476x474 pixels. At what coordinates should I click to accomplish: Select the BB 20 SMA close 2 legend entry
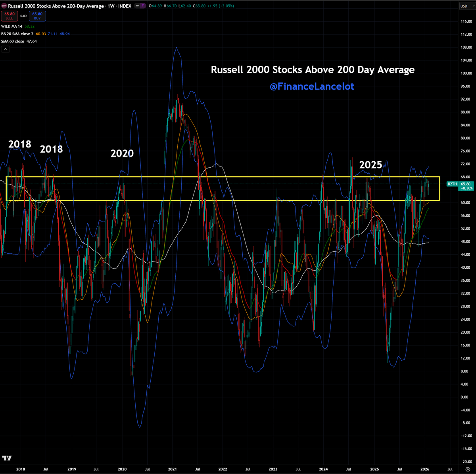(x=18, y=34)
